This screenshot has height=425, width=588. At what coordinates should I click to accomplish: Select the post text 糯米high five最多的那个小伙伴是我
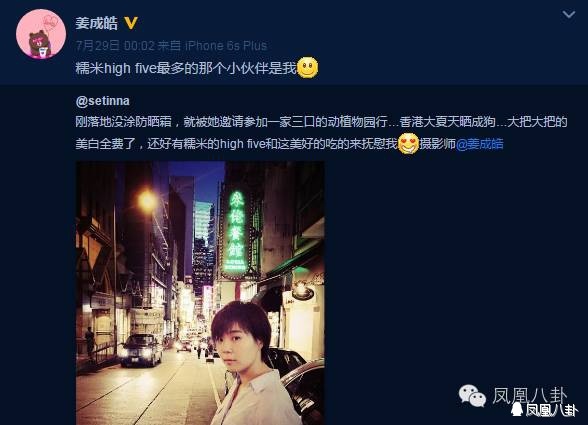(186, 68)
